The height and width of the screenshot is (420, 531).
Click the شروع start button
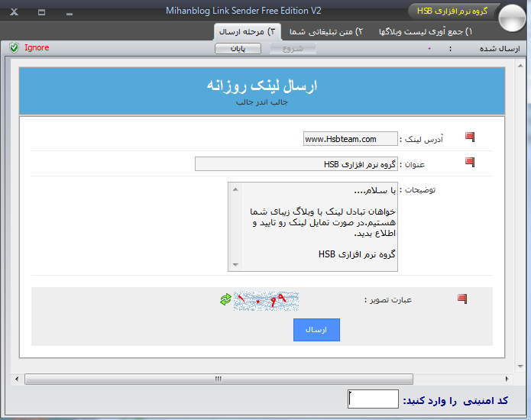(292, 48)
